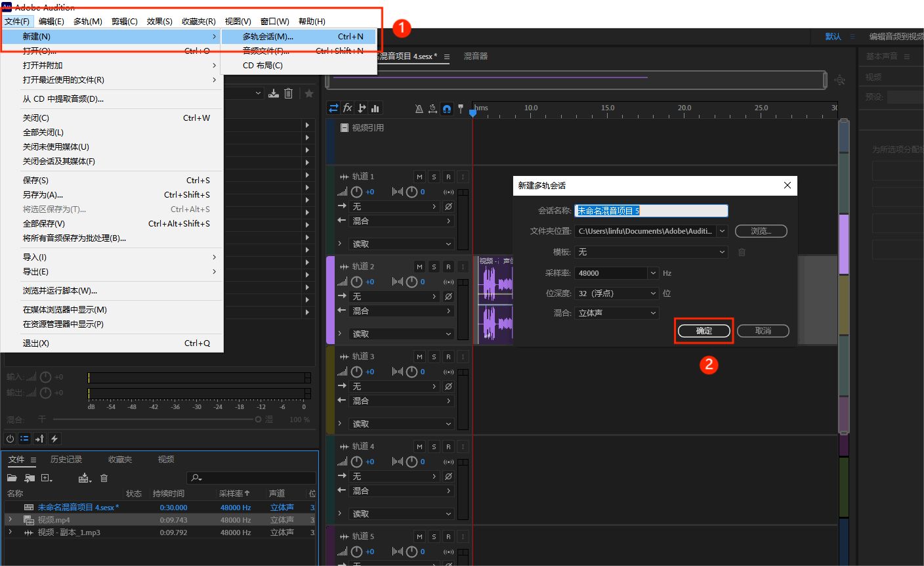924x566 pixels.
Task: Click import file icon in Files panel
Action: (30, 478)
